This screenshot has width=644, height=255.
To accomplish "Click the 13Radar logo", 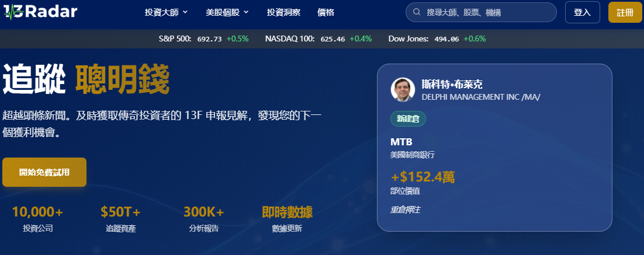I will (40, 12).
